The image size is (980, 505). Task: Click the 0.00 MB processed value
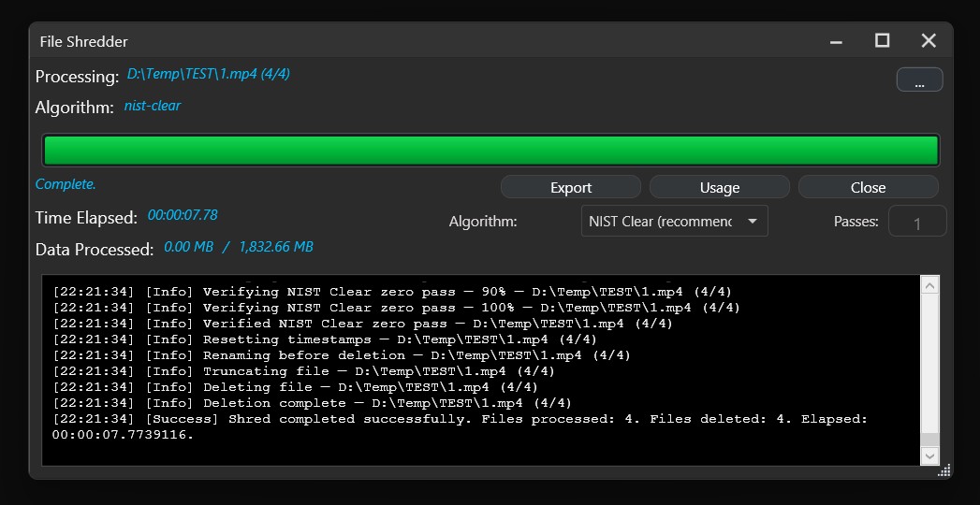189,247
